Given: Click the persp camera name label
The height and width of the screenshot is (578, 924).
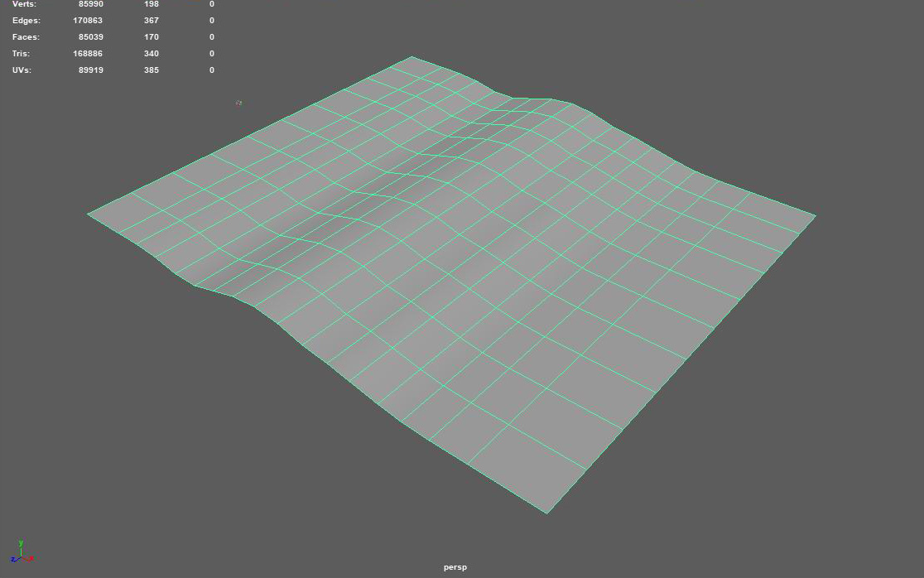Looking at the screenshot, I should (x=455, y=567).
